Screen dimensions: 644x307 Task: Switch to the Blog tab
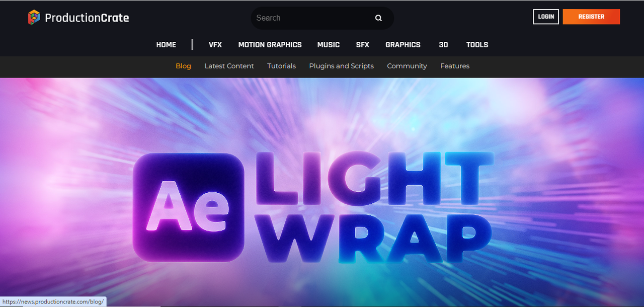[183, 66]
